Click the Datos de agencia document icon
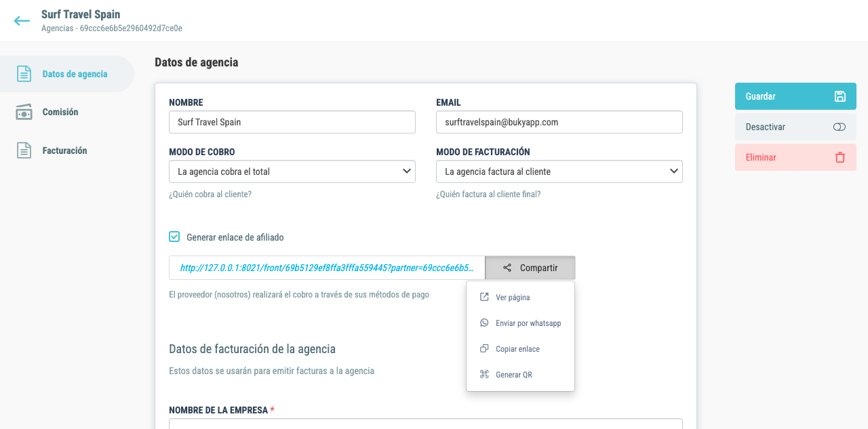Screen dimensions: 868x429 pos(24,74)
